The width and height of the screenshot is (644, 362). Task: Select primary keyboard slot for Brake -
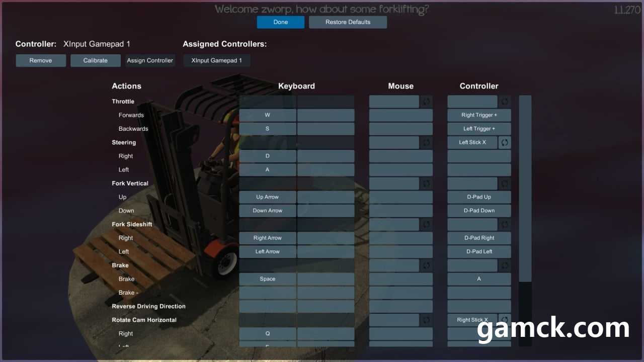click(x=268, y=293)
